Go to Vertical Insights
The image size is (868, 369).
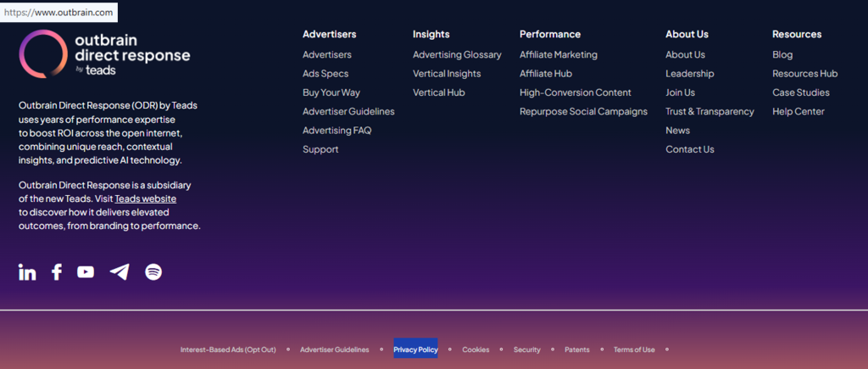(x=447, y=74)
